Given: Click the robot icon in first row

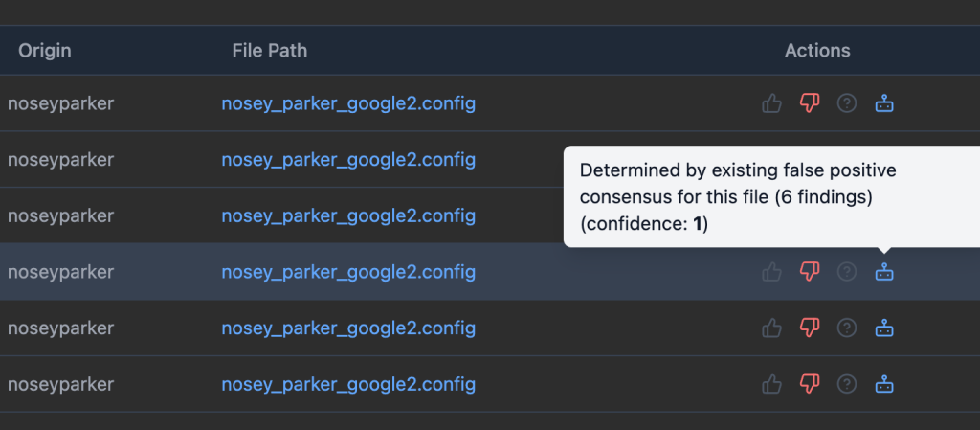Looking at the screenshot, I should point(884,103).
